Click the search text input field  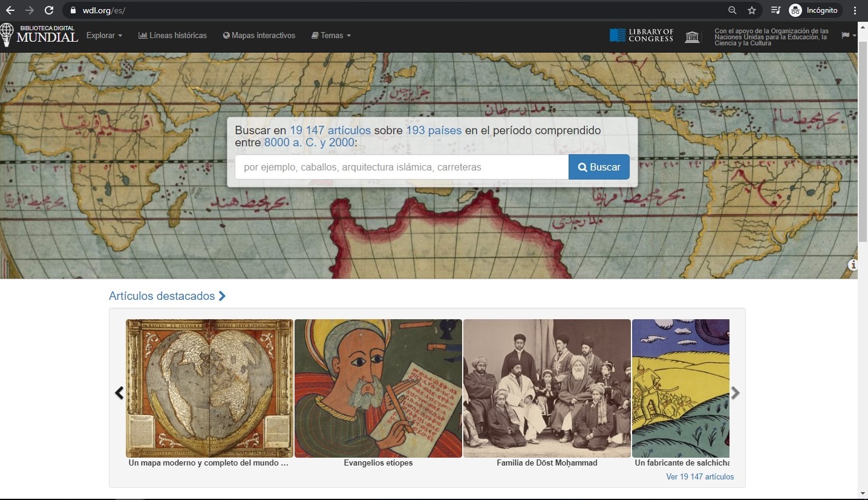(402, 167)
